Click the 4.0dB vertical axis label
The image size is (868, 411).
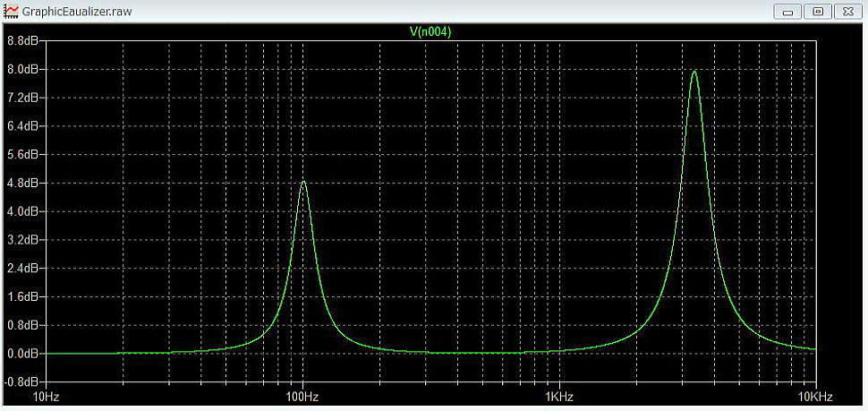click(22, 211)
